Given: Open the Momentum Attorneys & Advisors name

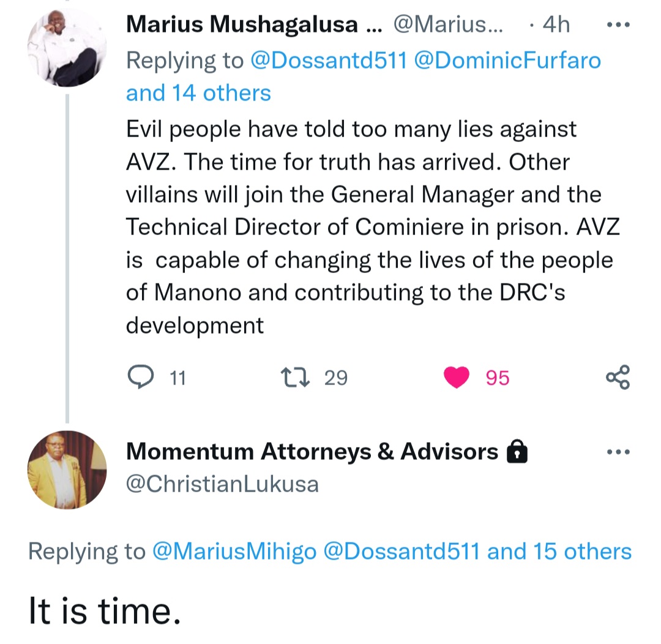Looking at the screenshot, I should [x=312, y=452].
